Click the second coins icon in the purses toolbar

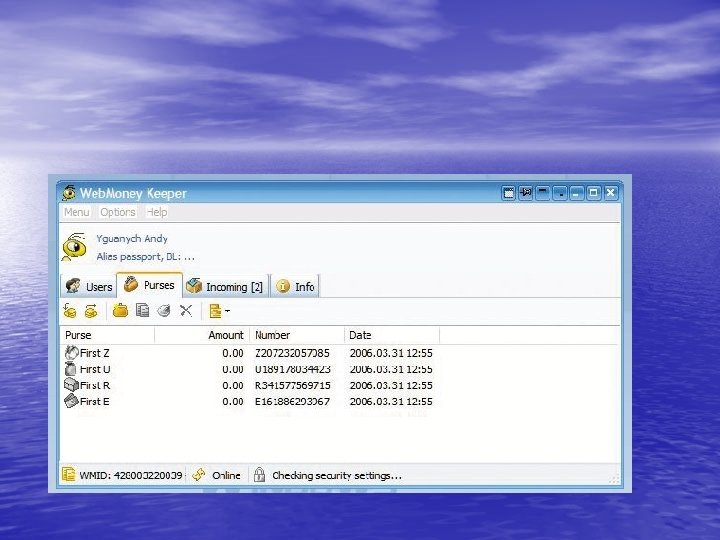click(x=91, y=311)
